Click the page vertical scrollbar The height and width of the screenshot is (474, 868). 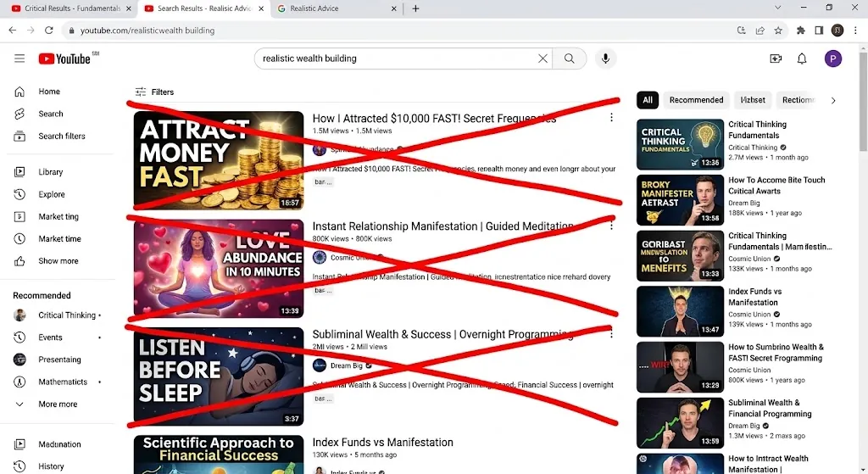(x=863, y=100)
